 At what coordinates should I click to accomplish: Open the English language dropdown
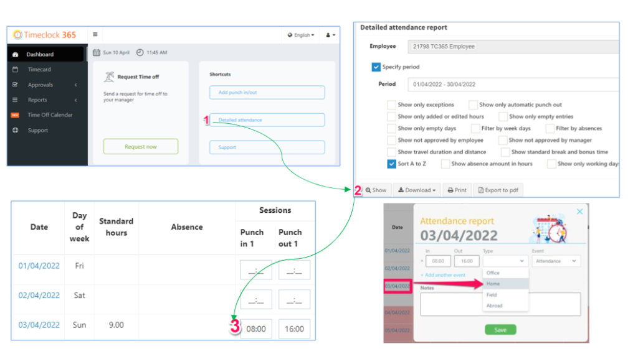(302, 35)
